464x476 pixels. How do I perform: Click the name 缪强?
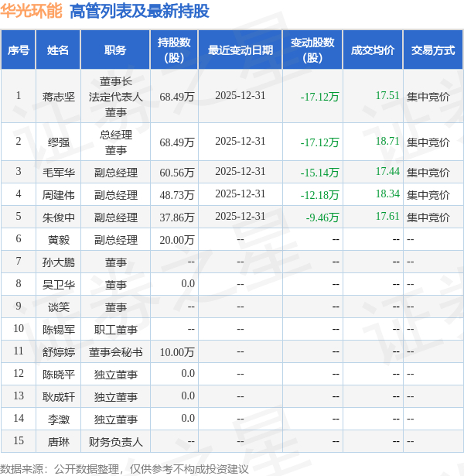pyautogui.click(x=59, y=142)
